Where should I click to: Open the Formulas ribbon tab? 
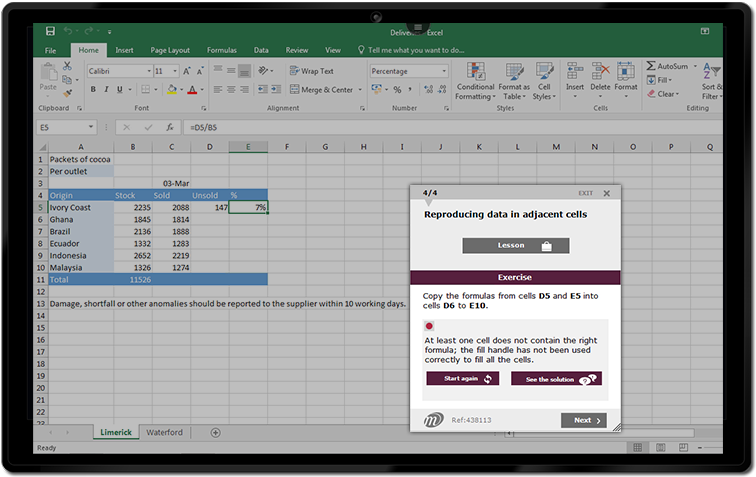[x=221, y=49]
